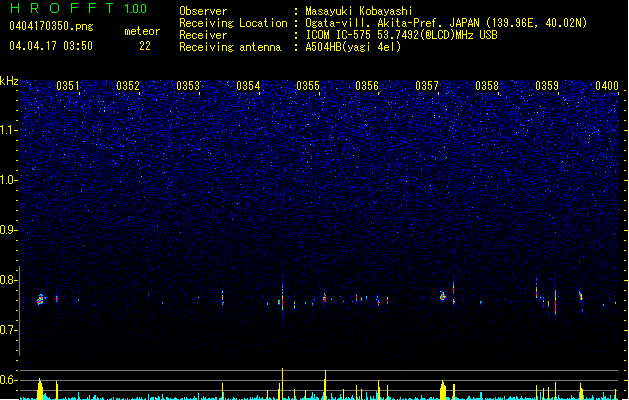Click the 0356 time axis label
Viewport: 629px width, 400px height.
tap(367, 86)
